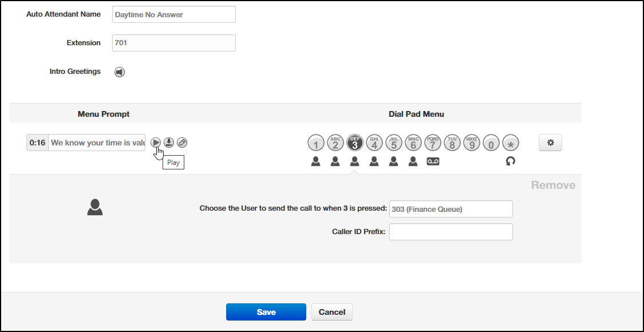Image resolution: width=644 pixels, height=332 pixels.
Task: Play the menu prompt audio
Action: [156, 143]
